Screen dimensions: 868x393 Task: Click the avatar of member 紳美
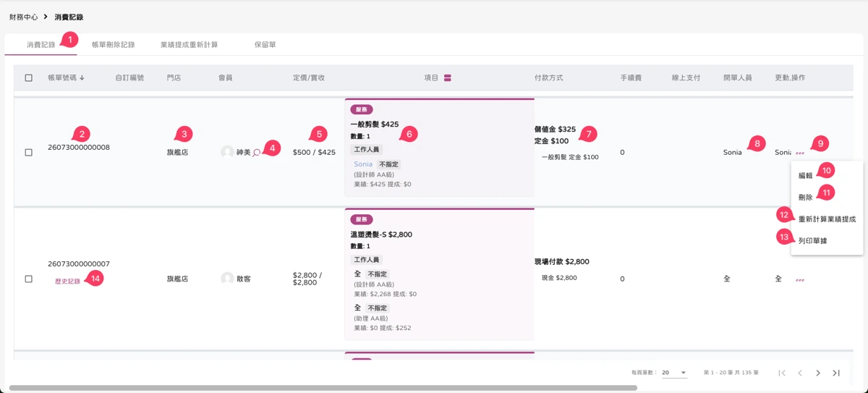tap(227, 152)
